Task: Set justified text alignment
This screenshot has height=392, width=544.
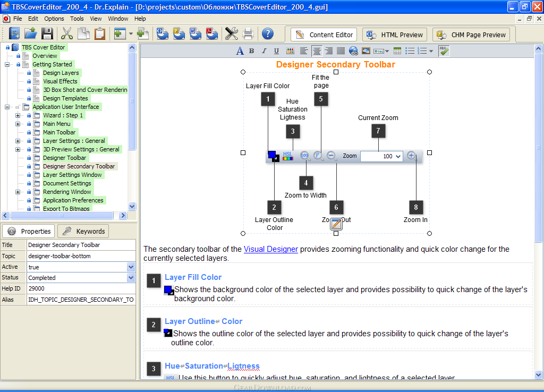Action: pos(341,51)
